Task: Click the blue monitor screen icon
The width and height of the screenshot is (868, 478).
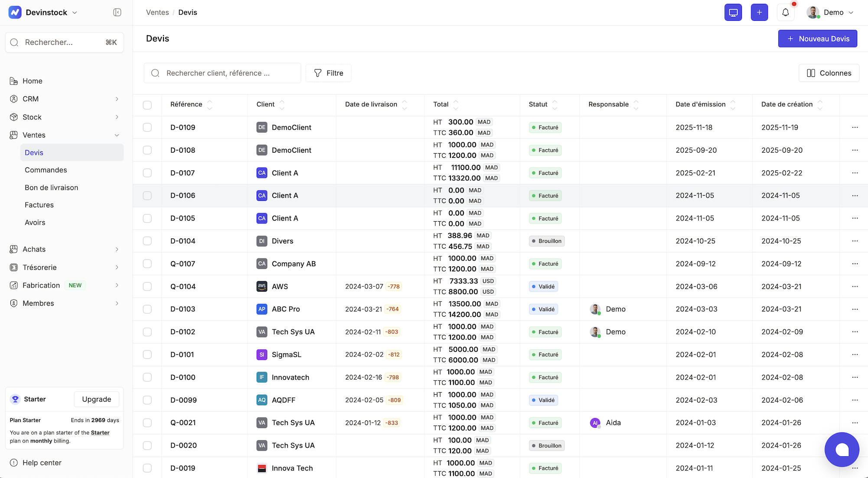Action: click(733, 13)
